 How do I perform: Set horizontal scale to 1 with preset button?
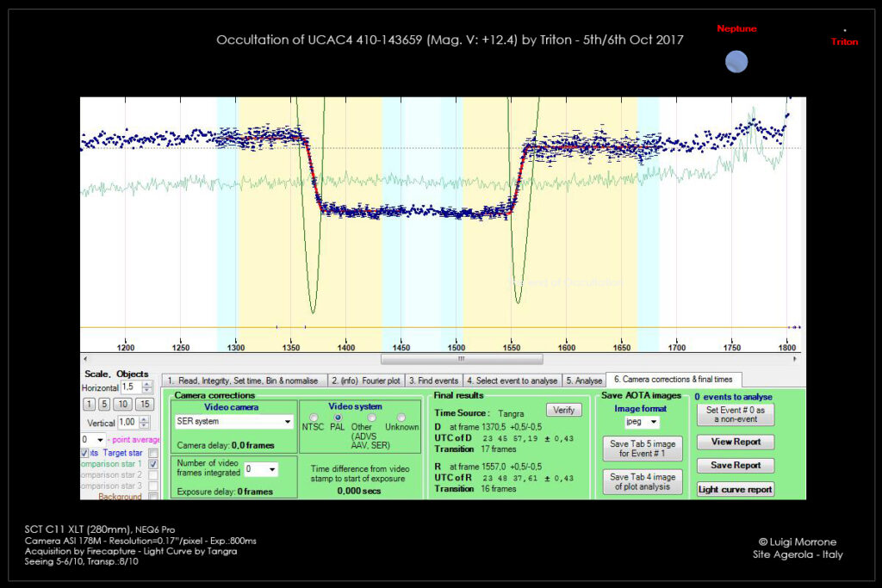coord(89,405)
